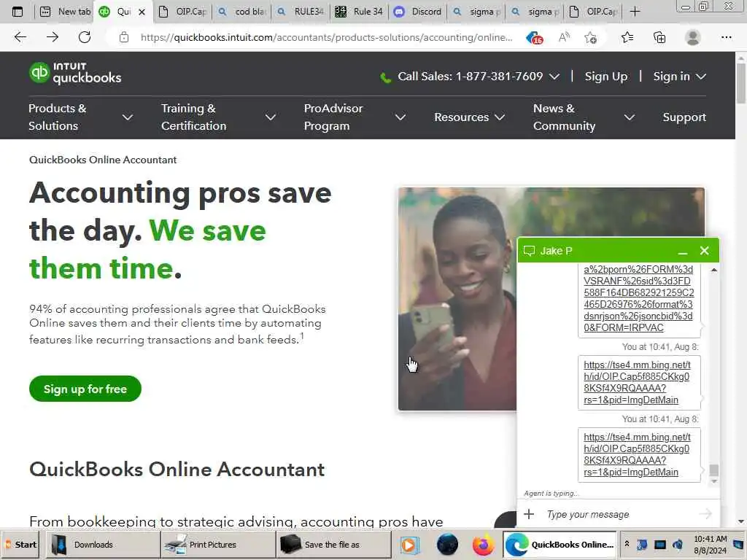Open the shopping extension badge icon
The height and width of the screenshot is (560, 747).
(x=535, y=38)
